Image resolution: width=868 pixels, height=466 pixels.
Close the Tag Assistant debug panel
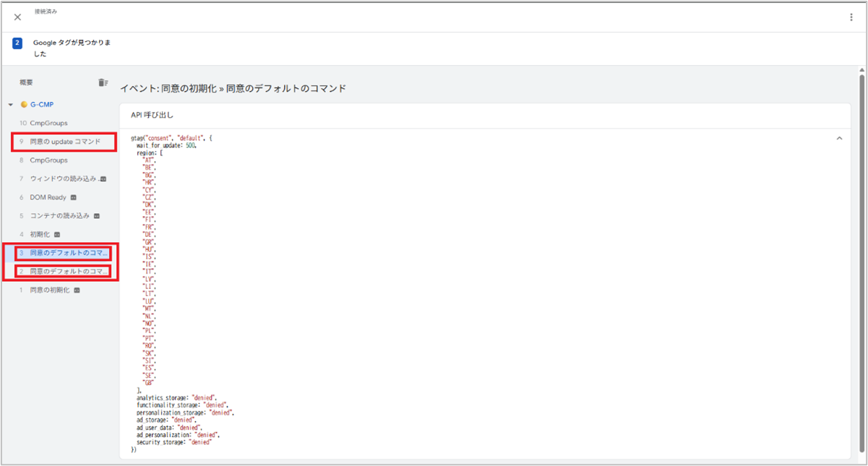[18, 17]
